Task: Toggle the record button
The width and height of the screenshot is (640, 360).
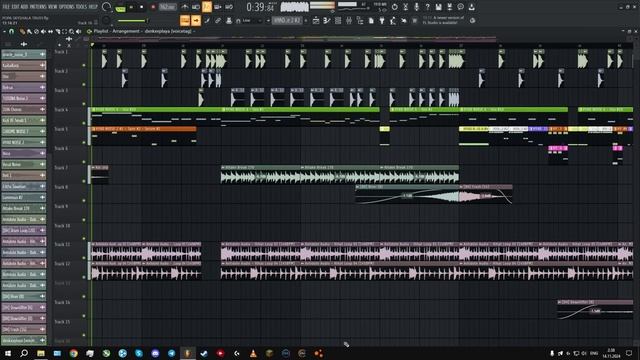Action: [x=153, y=7]
